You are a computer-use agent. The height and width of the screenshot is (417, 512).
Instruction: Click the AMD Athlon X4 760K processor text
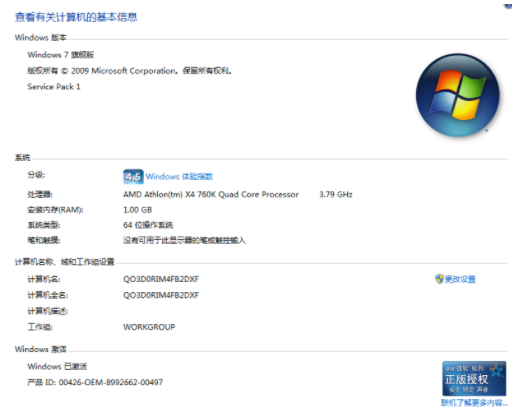click(x=211, y=194)
